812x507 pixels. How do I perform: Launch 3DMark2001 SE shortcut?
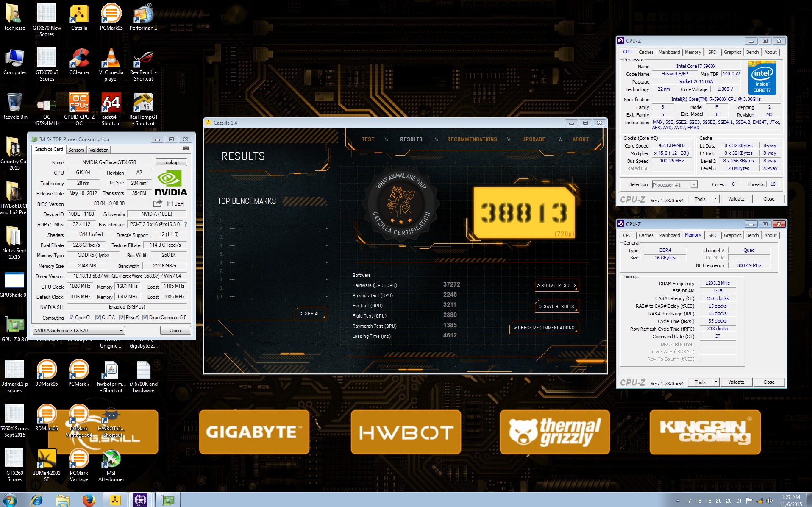pos(47,465)
